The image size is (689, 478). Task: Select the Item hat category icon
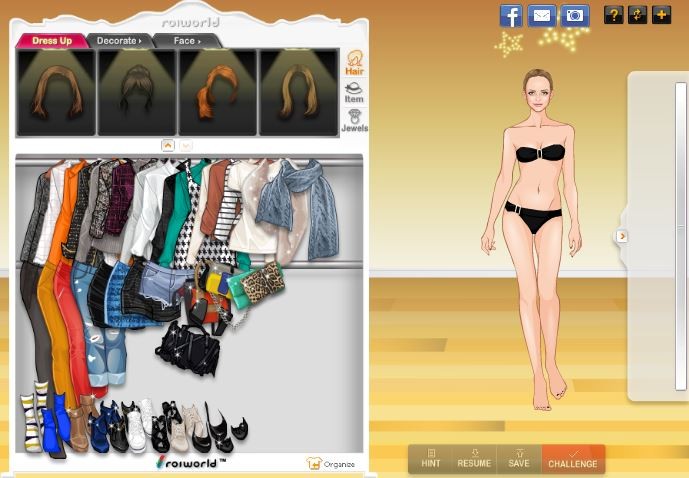[x=354, y=93]
